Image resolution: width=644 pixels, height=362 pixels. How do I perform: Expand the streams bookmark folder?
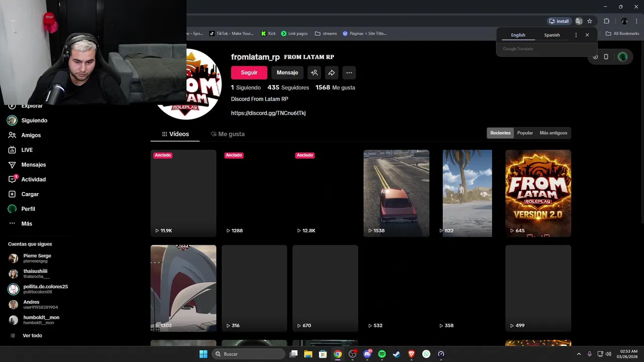326,34
